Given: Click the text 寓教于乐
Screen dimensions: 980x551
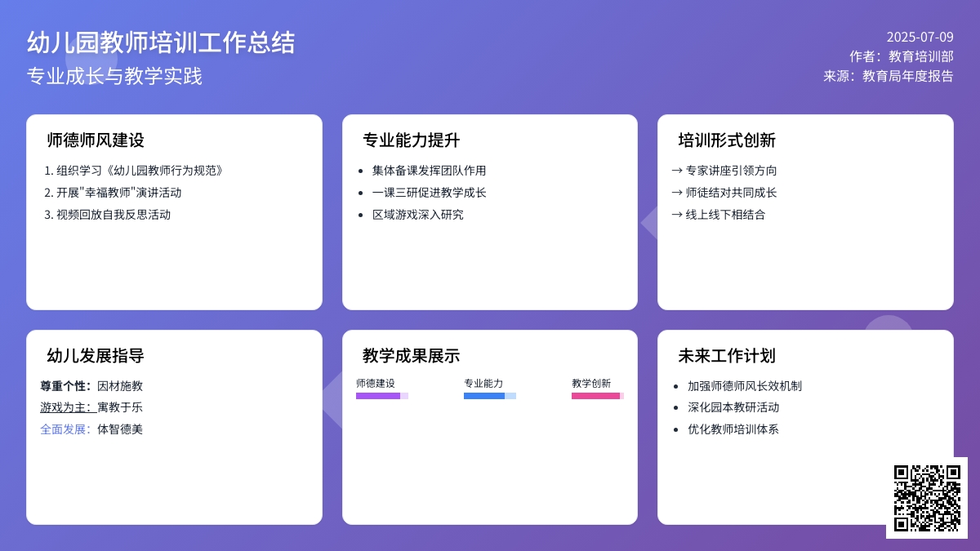Looking at the screenshot, I should (x=120, y=407).
